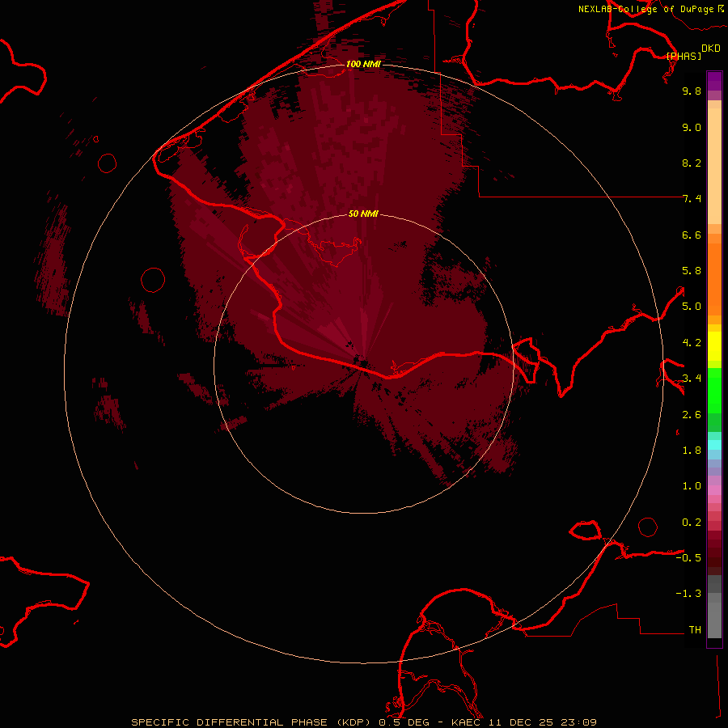Click the 6.6 scale value
This screenshot has height=728, width=728.
692,235
